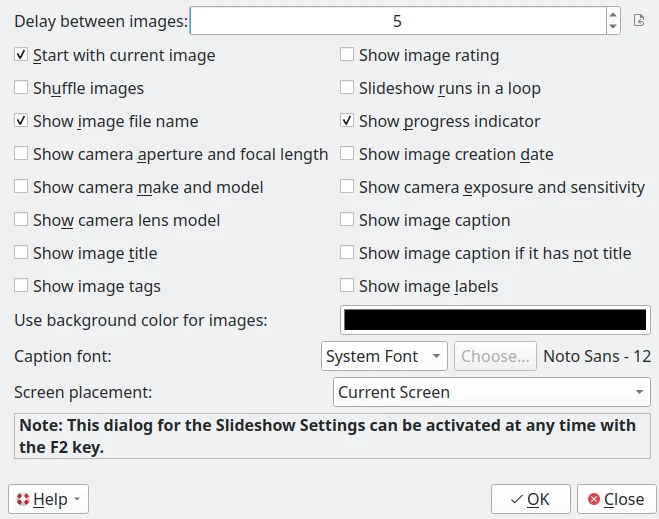Click the reset icon beside delay spinbox
The image size is (659, 519).
pos(640,20)
